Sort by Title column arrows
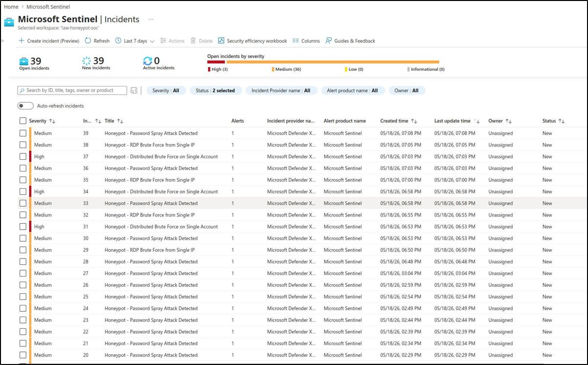This screenshot has height=365, width=588. click(120, 121)
